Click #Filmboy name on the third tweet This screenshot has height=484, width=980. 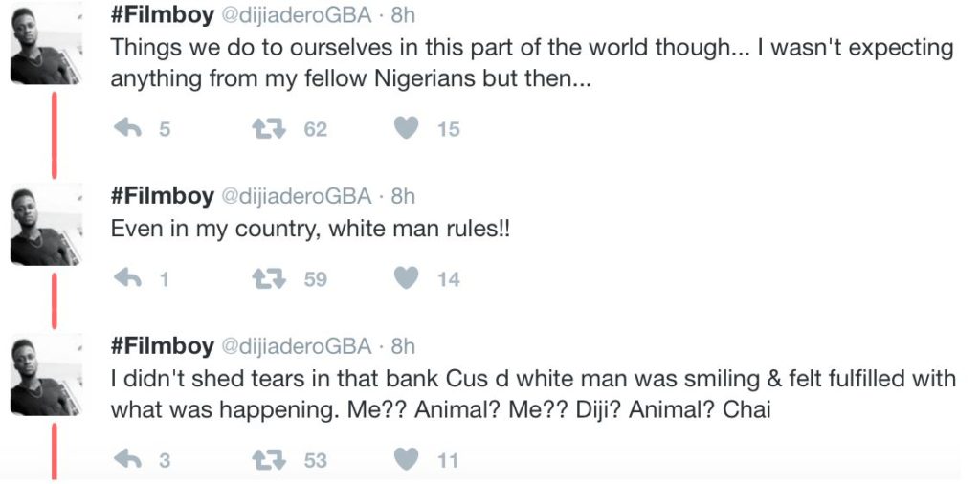coord(162,346)
